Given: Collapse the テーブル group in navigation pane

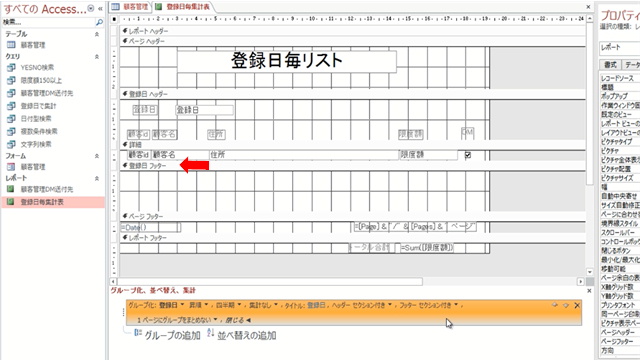Looking at the screenshot, I should tap(97, 34).
